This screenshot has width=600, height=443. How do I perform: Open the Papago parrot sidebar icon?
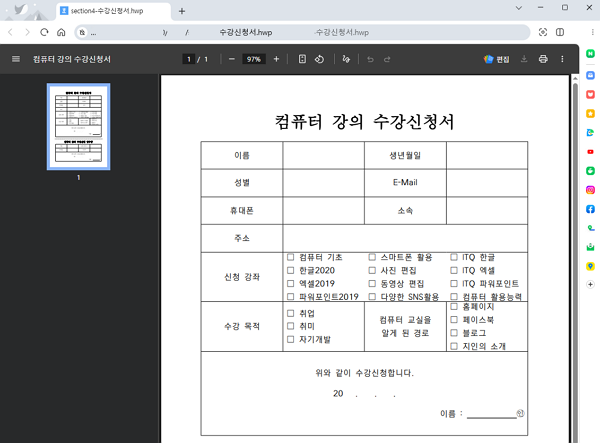click(590, 132)
